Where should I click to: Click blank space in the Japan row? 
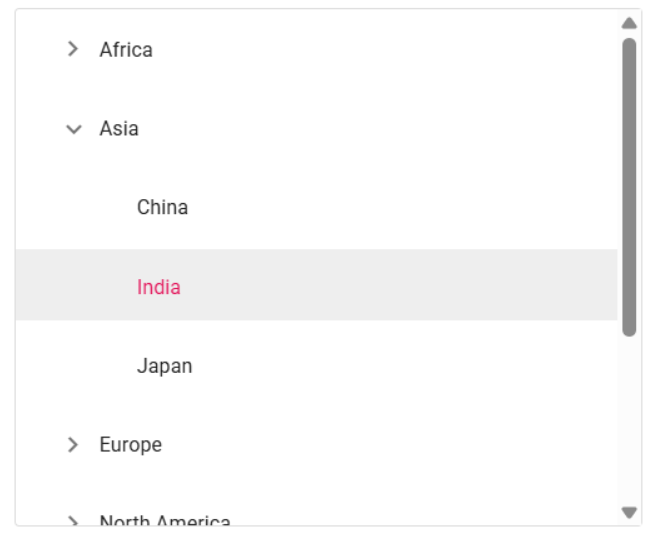coord(400,366)
